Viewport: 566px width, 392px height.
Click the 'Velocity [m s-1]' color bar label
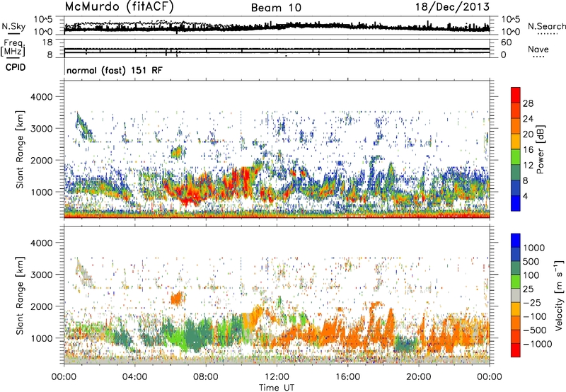pos(559,295)
